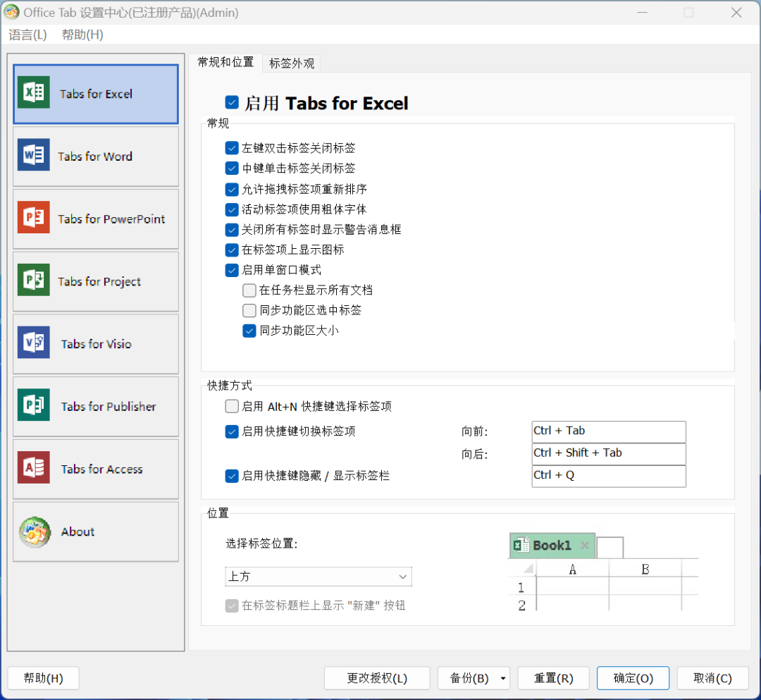Image resolution: width=761 pixels, height=700 pixels.
Task: Select the Tabs for Project label
Action: [x=99, y=281]
